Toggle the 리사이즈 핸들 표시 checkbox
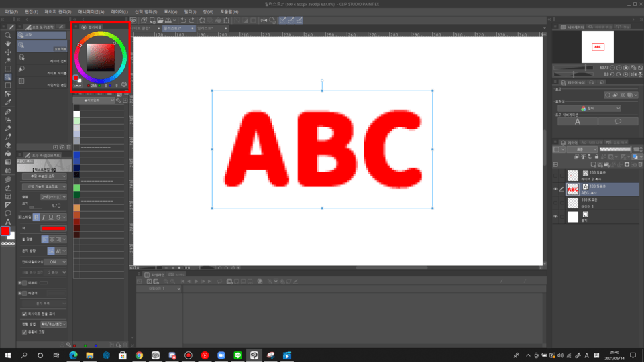Image resolution: width=644 pixels, height=362 pixels. [25, 314]
